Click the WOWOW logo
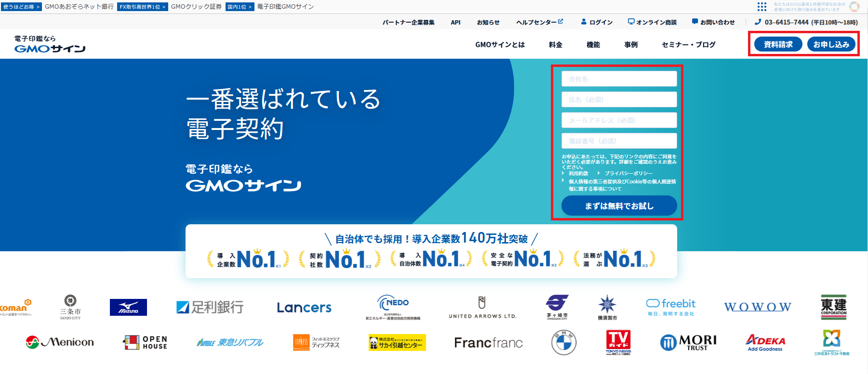The image size is (868, 374). click(758, 307)
